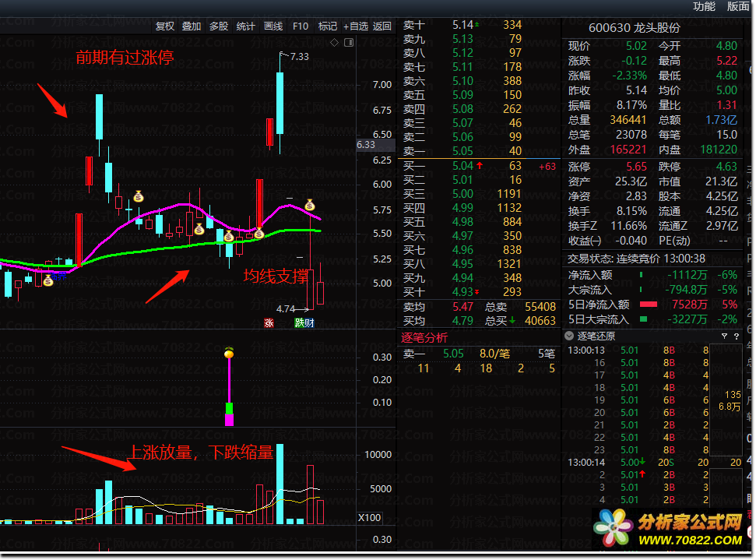Click the 市值 21.3亿 value
Image resolution: width=756 pixels, height=560 pixels.
pos(721,181)
